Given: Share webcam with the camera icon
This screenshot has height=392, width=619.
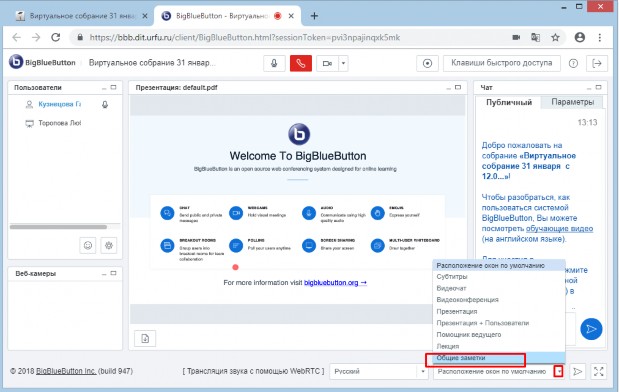Looking at the screenshot, I should (327, 63).
